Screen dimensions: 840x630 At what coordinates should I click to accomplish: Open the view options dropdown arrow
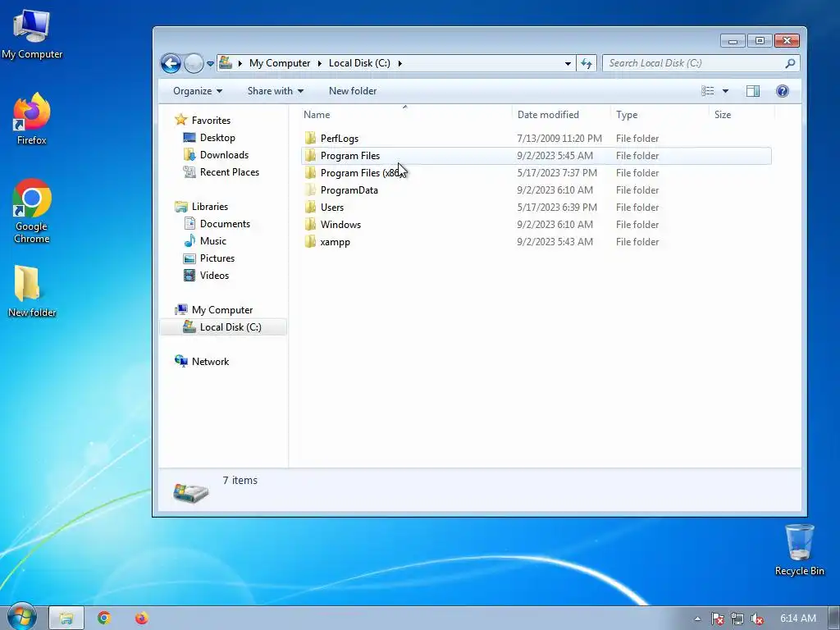725,91
